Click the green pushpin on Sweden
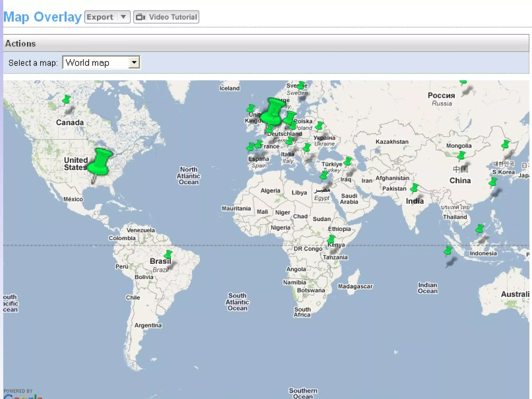 [301, 85]
